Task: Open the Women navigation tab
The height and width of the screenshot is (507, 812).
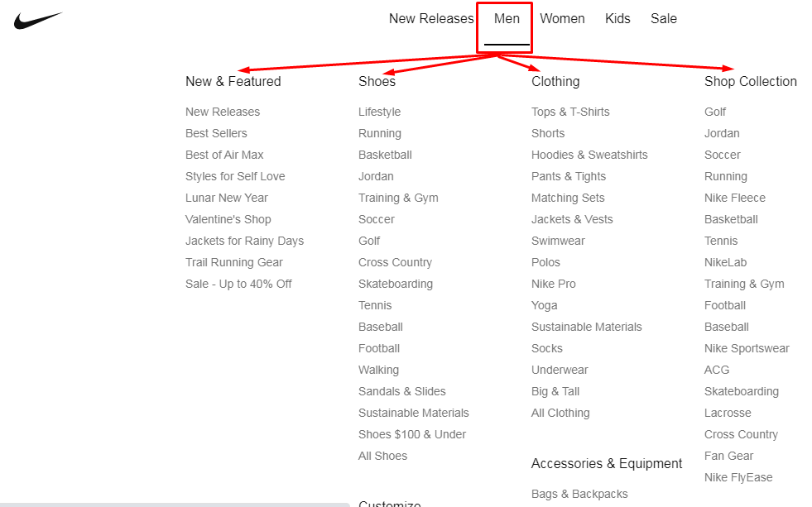Action: 562,19
